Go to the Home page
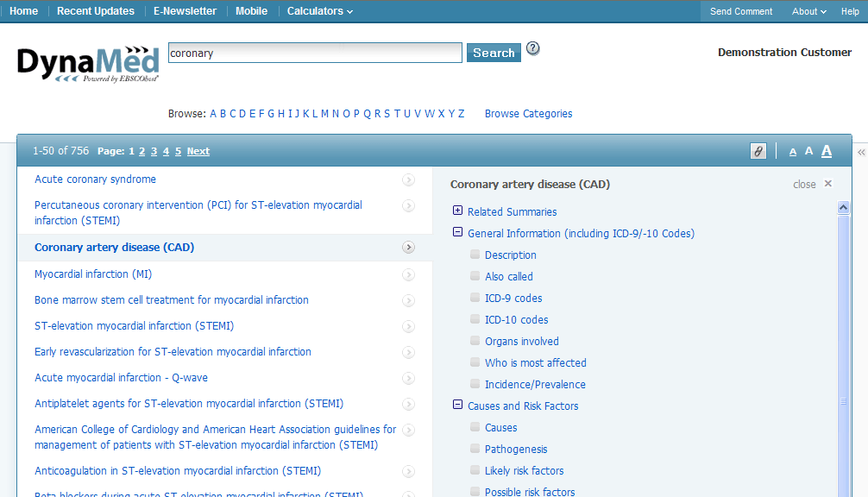 click(24, 11)
